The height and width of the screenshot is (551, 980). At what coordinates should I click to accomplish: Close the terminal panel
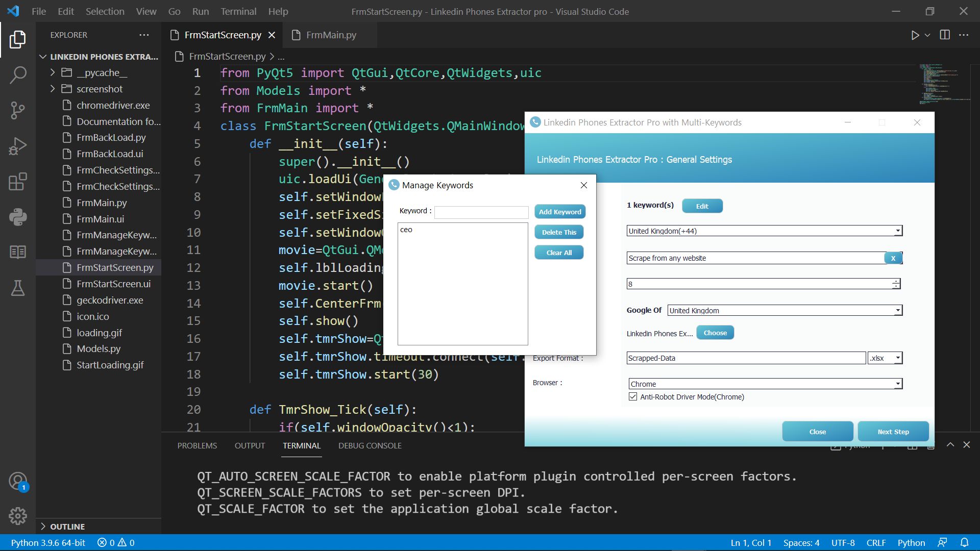tap(967, 445)
